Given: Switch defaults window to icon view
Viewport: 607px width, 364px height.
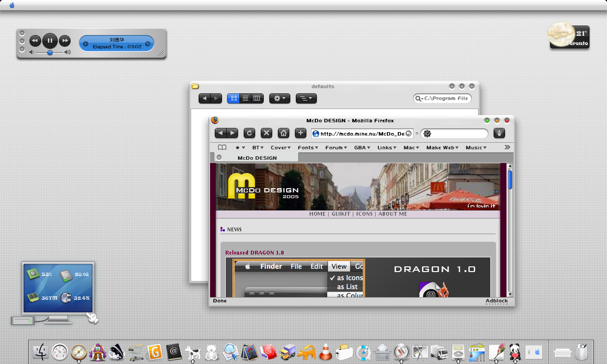Looking at the screenshot, I should click(233, 99).
